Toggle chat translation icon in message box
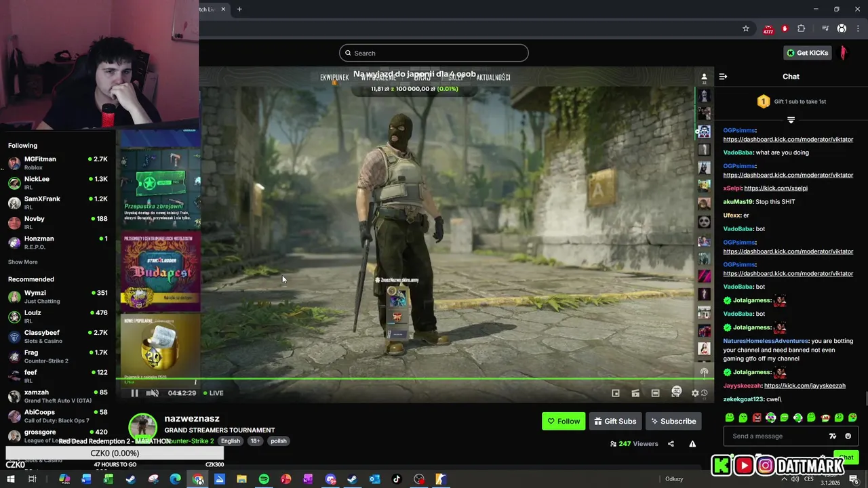868x488 pixels. pyautogui.click(x=833, y=436)
